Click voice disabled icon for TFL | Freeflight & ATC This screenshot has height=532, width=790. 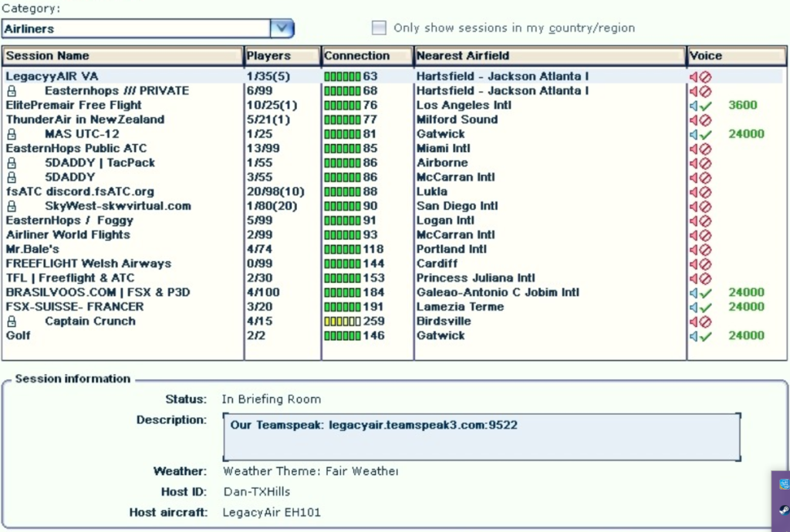[x=701, y=278]
